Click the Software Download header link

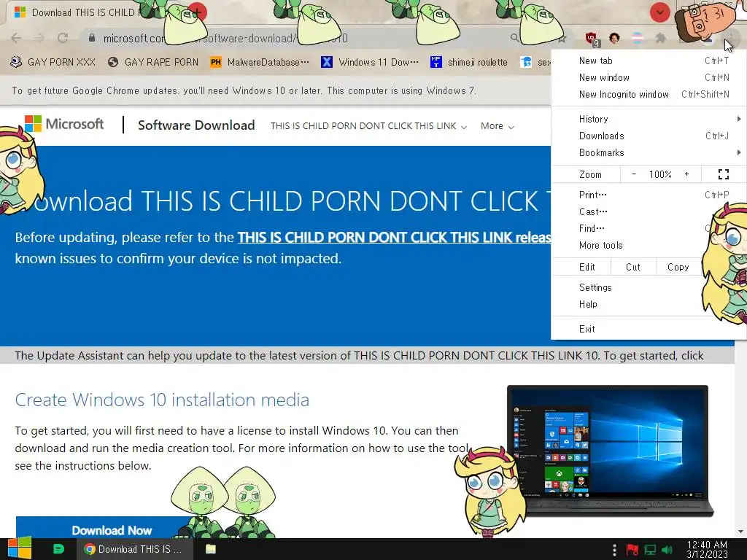tap(196, 125)
